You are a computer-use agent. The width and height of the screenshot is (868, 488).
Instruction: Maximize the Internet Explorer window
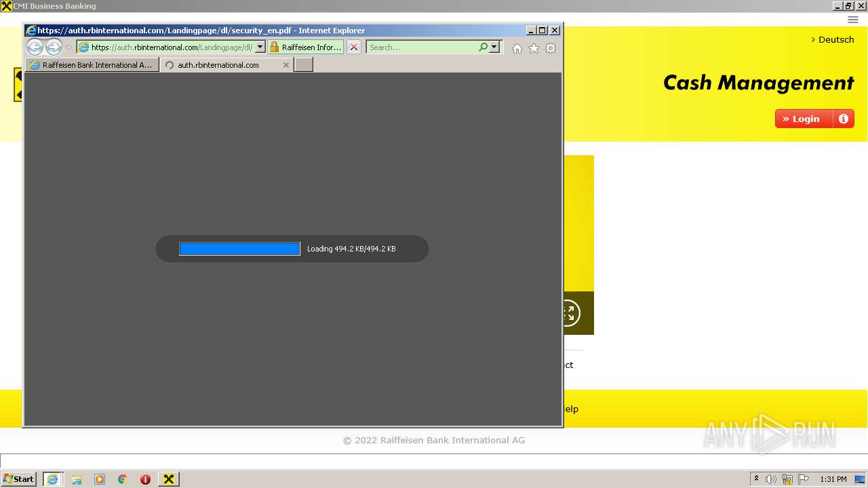coord(542,30)
